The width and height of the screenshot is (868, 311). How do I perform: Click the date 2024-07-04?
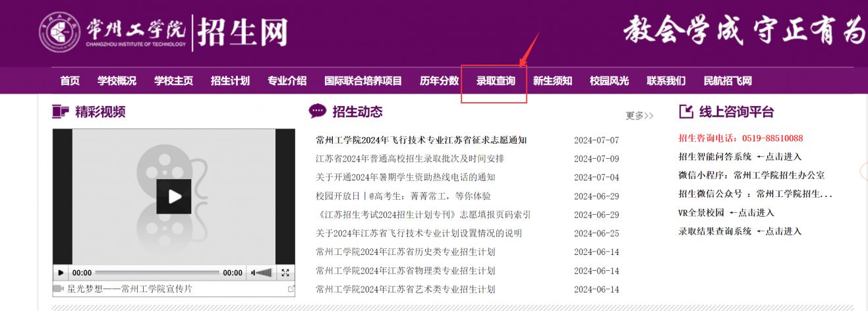tap(596, 177)
